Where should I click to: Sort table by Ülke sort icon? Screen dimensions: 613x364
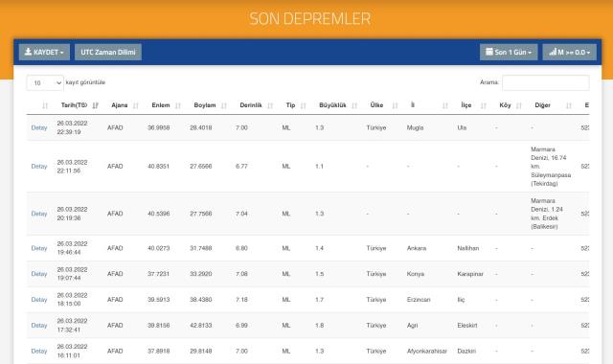[x=395, y=105]
